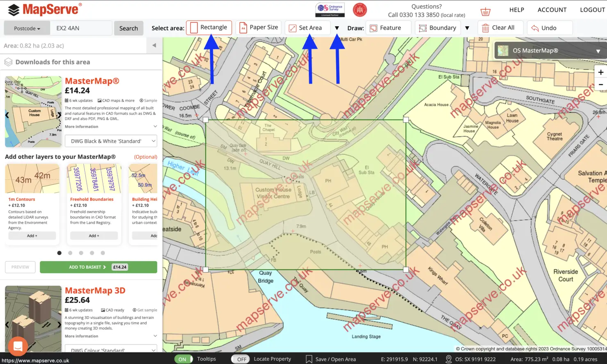Click the MasterMap map preview thumbnail

click(33, 111)
